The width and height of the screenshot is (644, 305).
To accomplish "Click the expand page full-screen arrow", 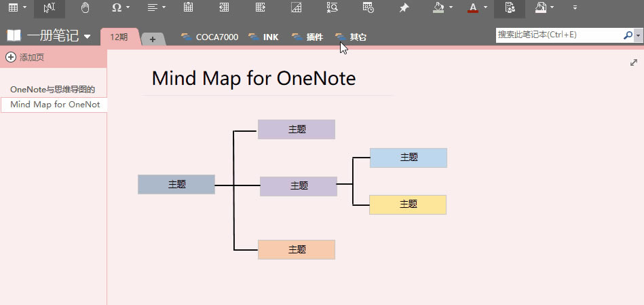I will pyautogui.click(x=634, y=62).
